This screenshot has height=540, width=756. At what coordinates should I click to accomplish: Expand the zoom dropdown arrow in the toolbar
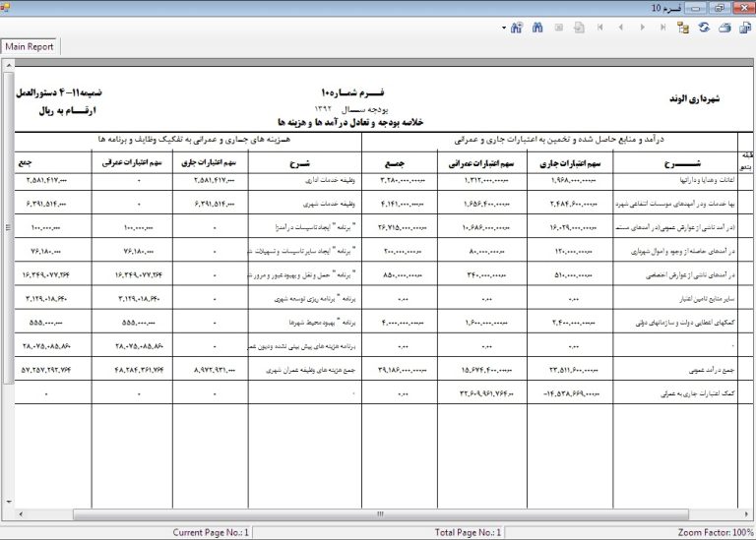pyautogui.click(x=503, y=29)
